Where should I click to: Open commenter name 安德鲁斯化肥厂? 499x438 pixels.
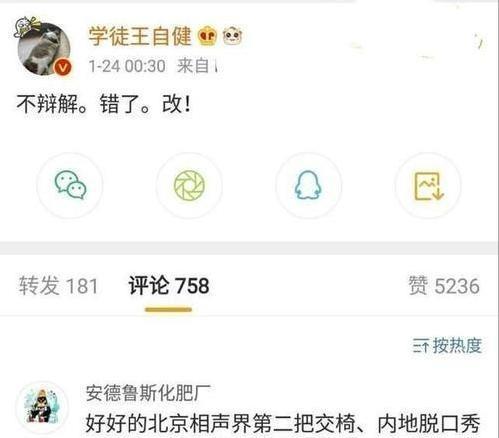(x=148, y=393)
